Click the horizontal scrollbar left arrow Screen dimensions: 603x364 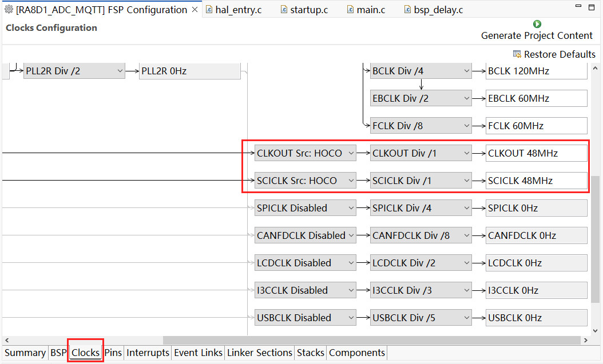click(7, 340)
